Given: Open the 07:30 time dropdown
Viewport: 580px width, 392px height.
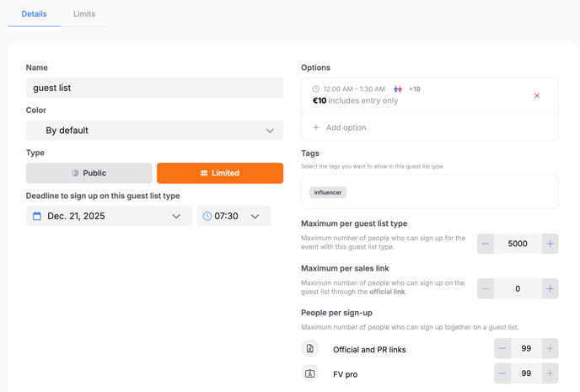Looking at the screenshot, I should 234,216.
